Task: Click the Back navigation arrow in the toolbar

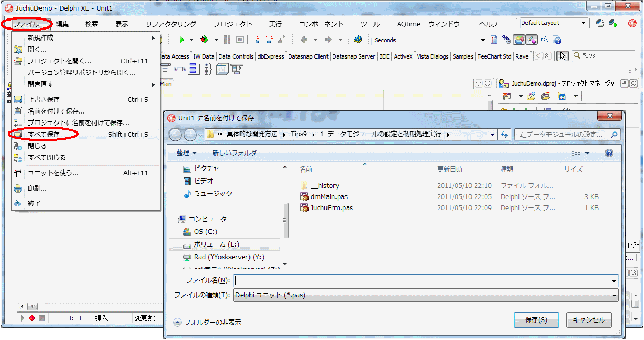Action: coord(304,40)
